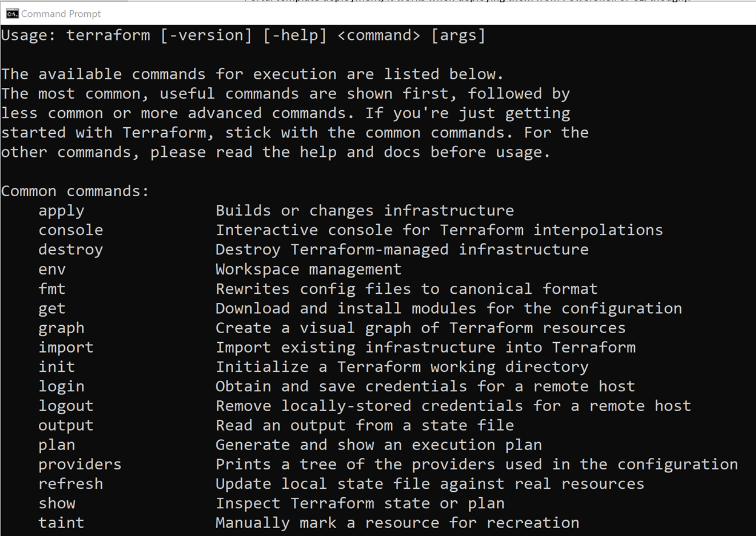Click 'Destroy Terraform-managed infrastructure' description
Screen dimensions: 756x536
click(x=402, y=250)
